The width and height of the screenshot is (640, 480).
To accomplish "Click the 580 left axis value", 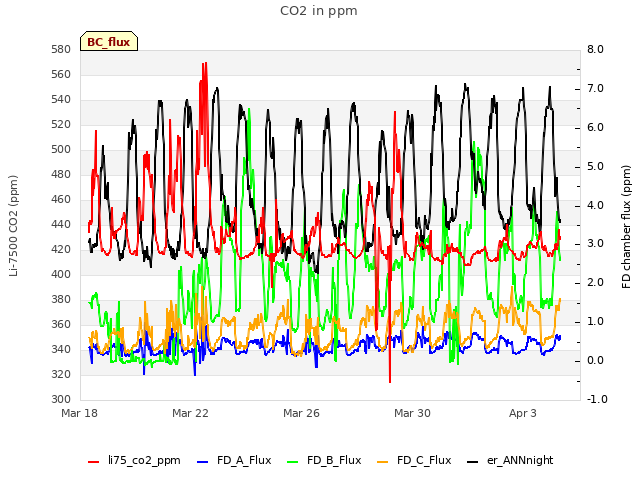I will (x=61, y=50).
